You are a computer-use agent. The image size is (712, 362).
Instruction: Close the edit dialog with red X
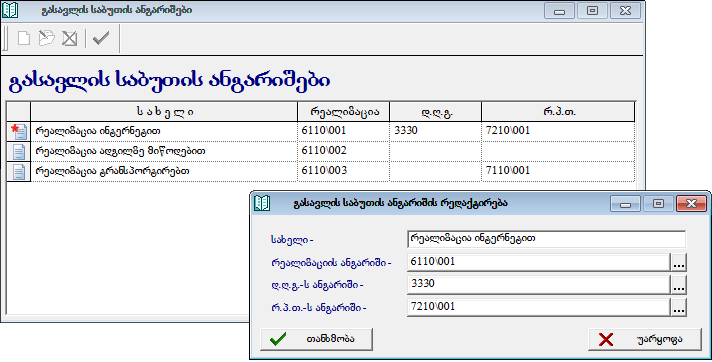[692, 203]
